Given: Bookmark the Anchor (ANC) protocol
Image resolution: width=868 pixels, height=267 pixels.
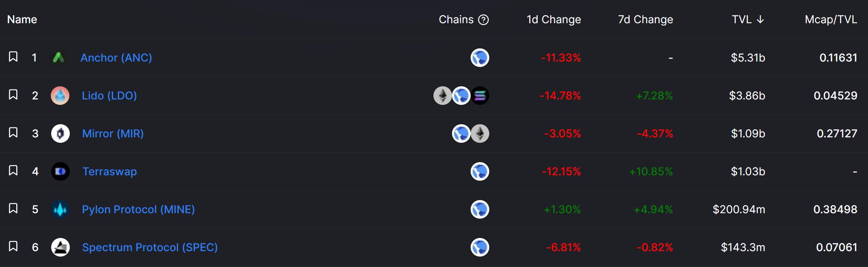Looking at the screenshot, I should 13,57.
